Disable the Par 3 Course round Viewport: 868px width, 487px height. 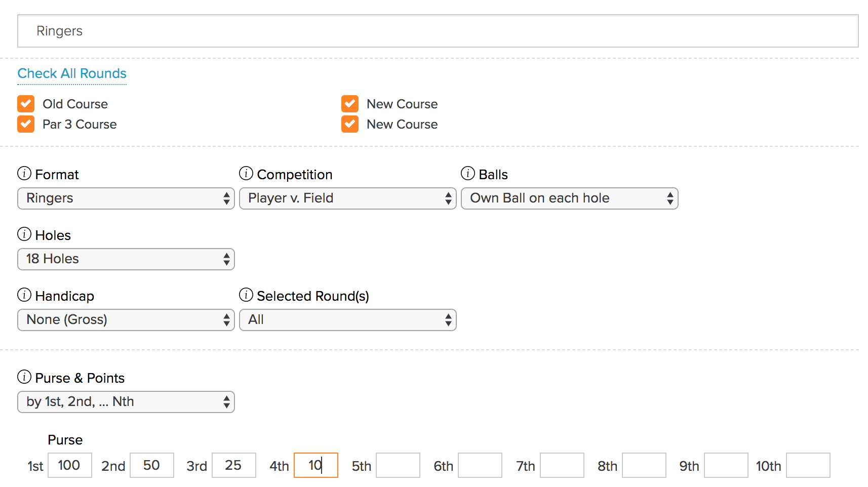pyautogui.click(x=25, y=124)
